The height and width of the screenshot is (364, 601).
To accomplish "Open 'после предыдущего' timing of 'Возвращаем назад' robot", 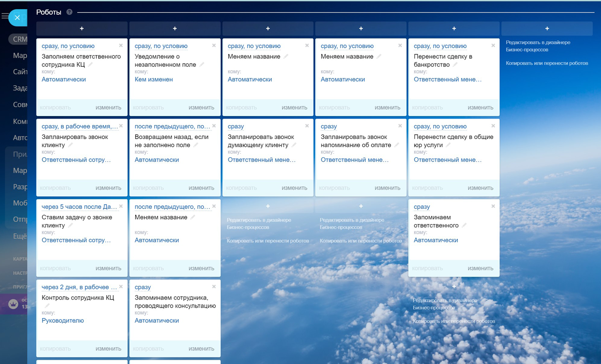I will [172, 127].
